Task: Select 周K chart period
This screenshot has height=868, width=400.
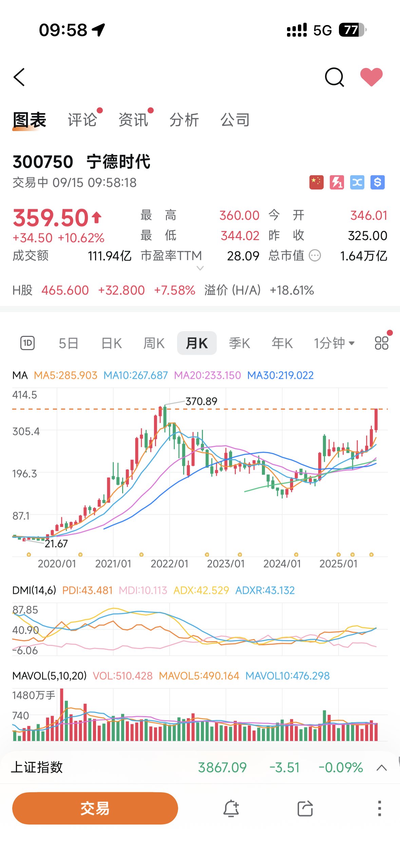Action: [154, 343]
